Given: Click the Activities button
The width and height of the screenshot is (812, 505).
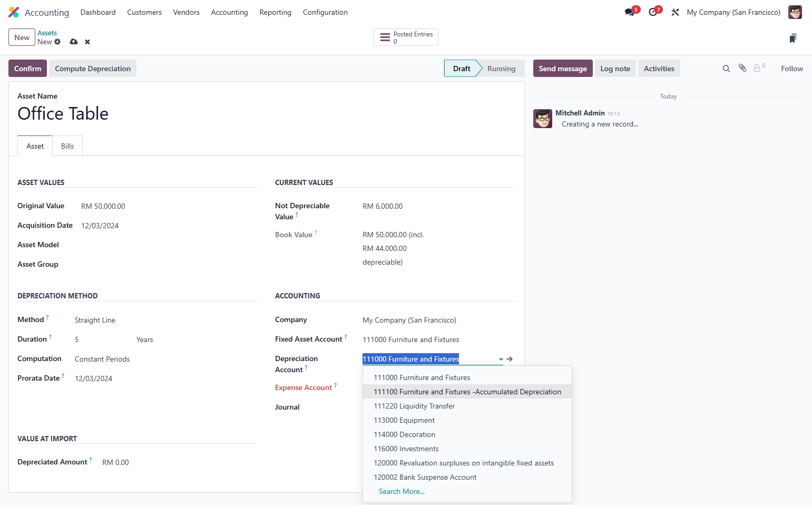Looking at the screenshot, I should point(659,69).
